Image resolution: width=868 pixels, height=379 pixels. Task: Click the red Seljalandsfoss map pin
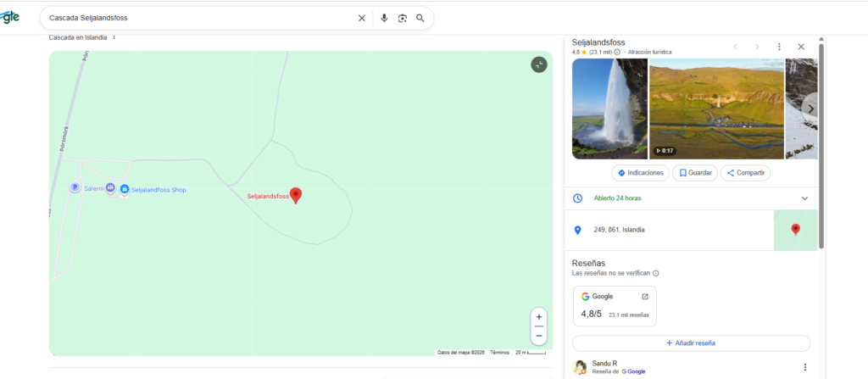pos(296,195)
